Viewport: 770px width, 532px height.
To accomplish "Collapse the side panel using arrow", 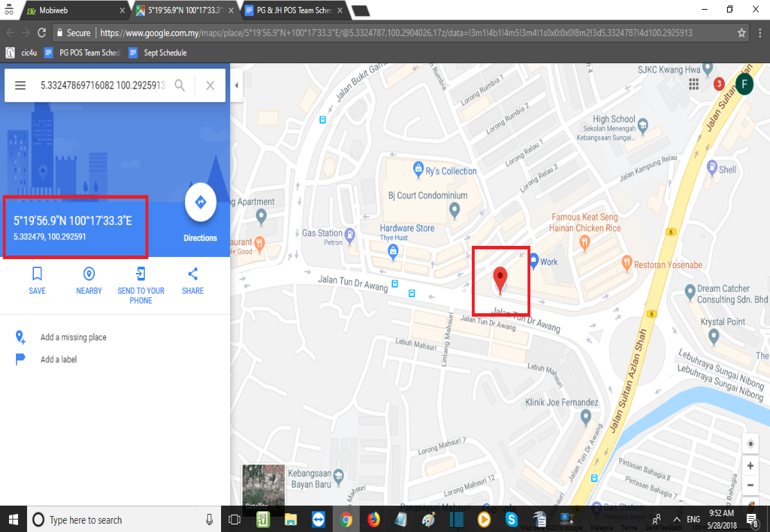I will click(x=236, y=85).
